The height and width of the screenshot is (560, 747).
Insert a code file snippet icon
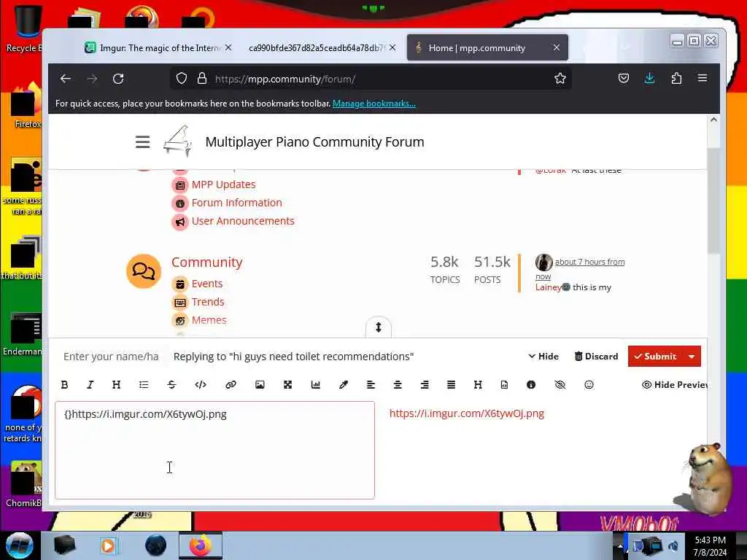(504, 385)
